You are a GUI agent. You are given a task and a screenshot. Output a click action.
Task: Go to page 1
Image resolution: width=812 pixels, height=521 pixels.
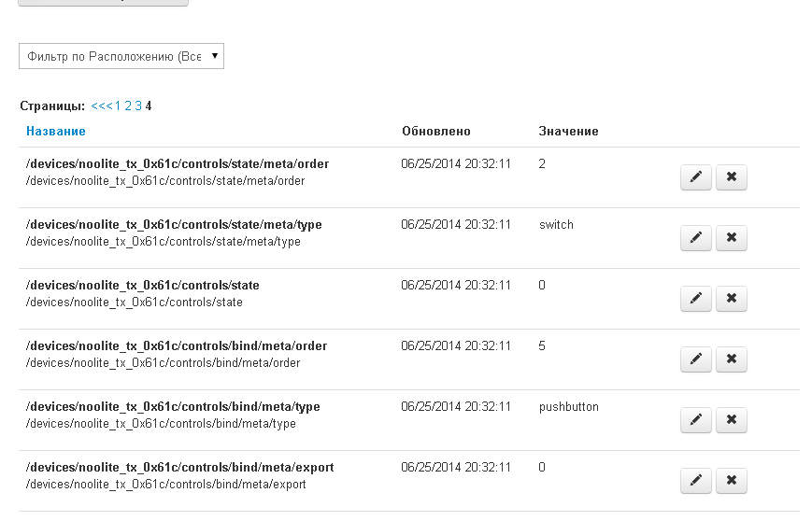[x=119, y=106]
